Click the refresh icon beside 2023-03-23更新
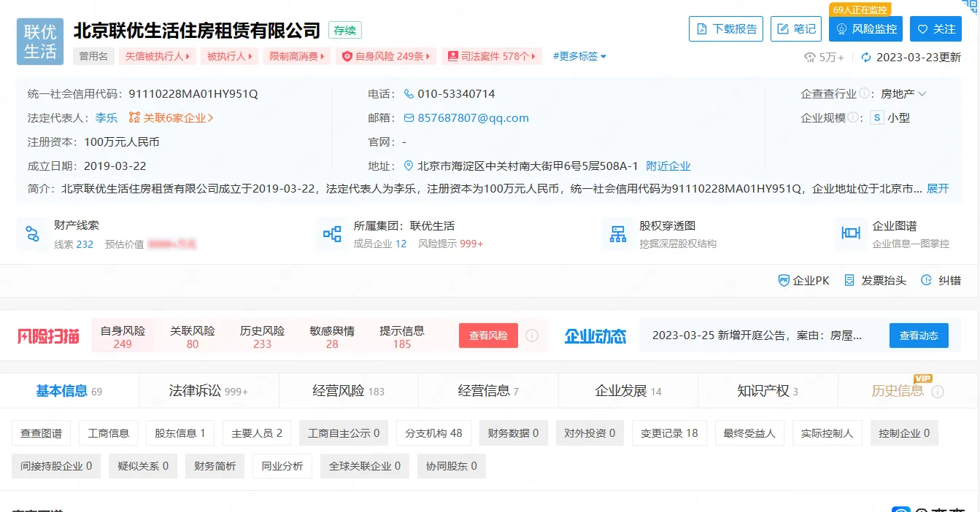Viewport: 980px width, 512px height. [x=867, y=57]
